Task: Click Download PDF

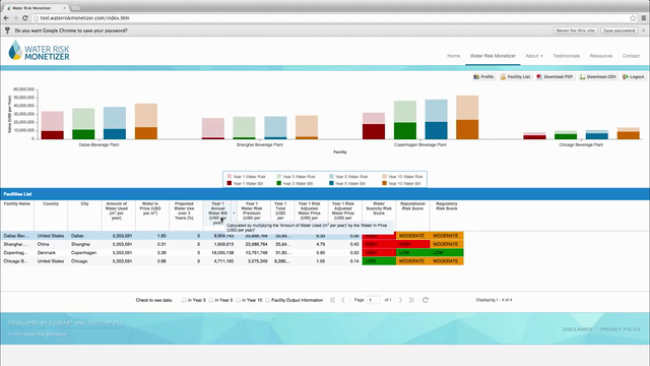Action: (x=555, y=77)
